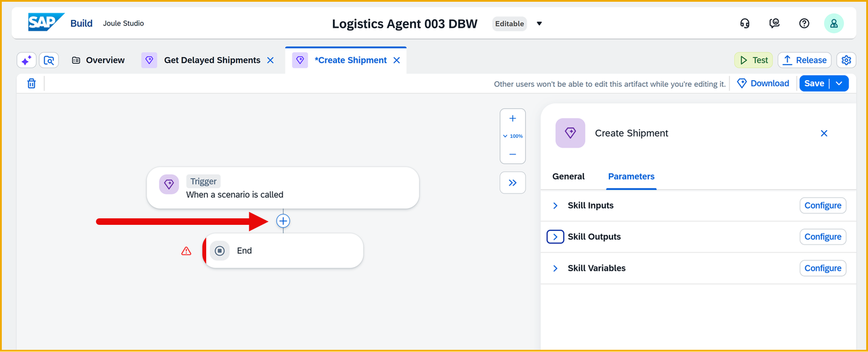The image size is (868, 352).
Task: Switch to the Get Delayed Shipments tab
Action: [x=212, y=60]
